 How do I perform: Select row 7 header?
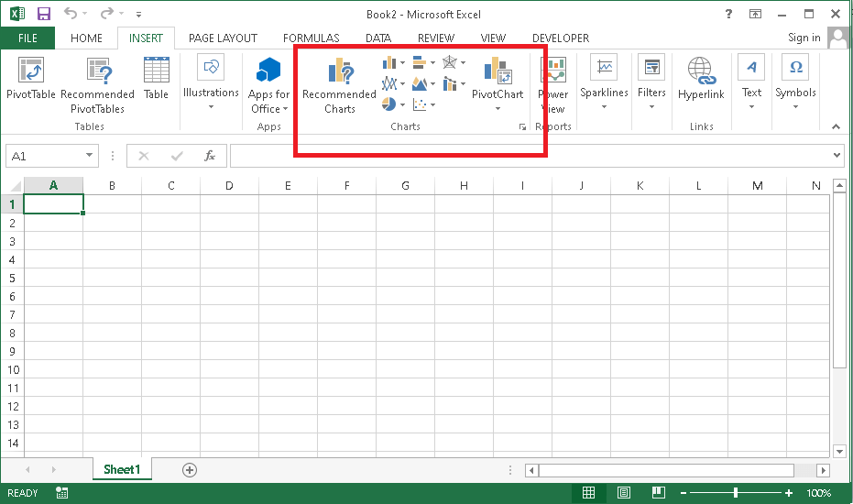(x=12, y=314)
